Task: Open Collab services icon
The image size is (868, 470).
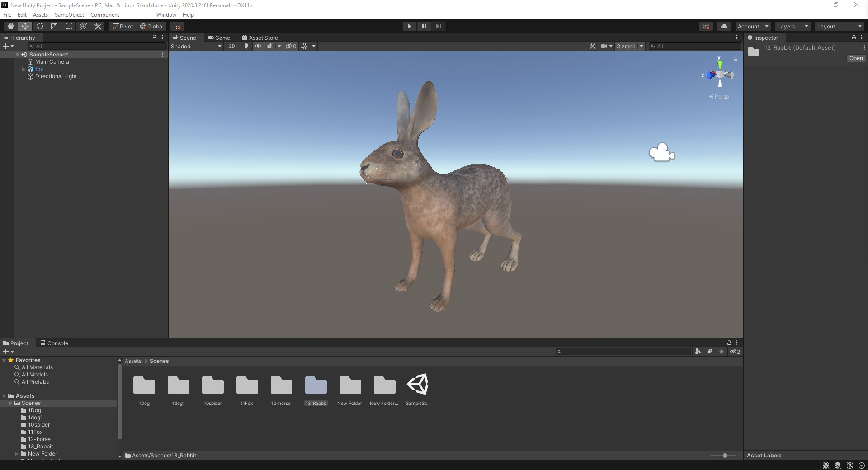Action: pos(706,26)
